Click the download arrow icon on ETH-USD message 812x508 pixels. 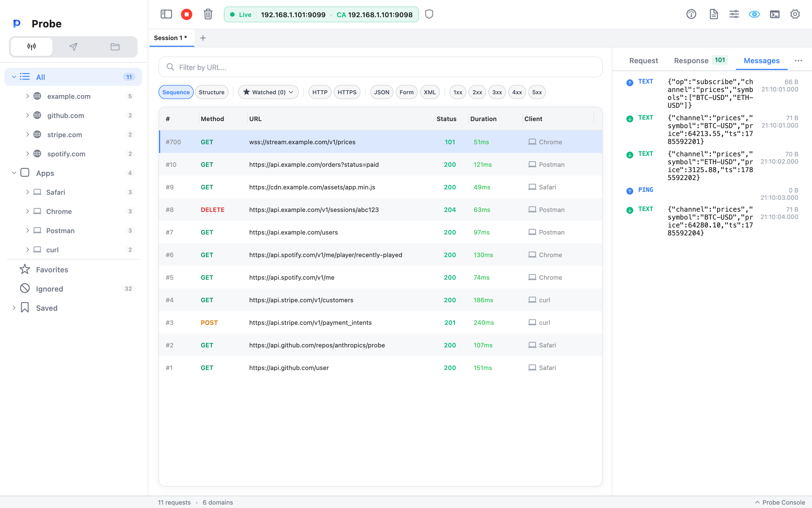pyautogui.click(x=630, y=155)
